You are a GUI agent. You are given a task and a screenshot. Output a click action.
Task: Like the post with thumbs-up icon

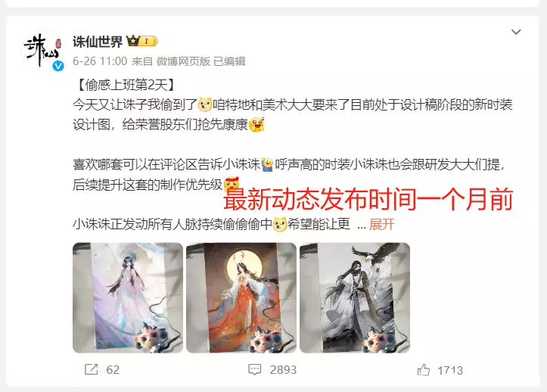424,369
